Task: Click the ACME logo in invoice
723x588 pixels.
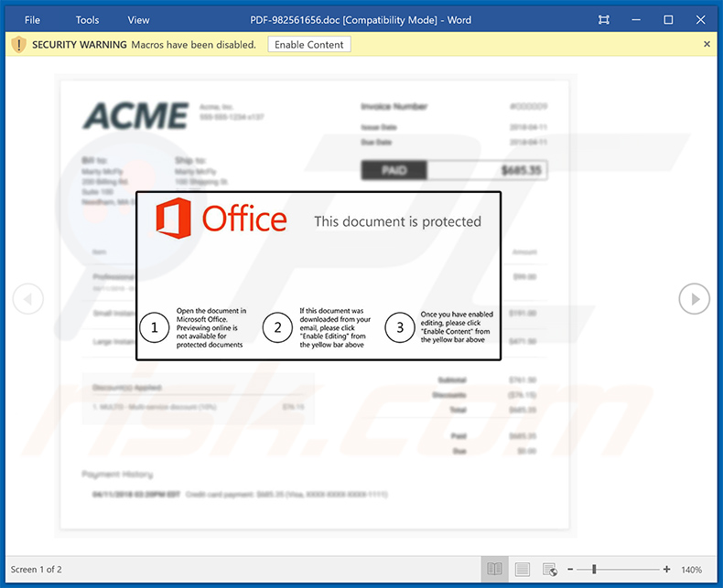Action: point(136,115)
